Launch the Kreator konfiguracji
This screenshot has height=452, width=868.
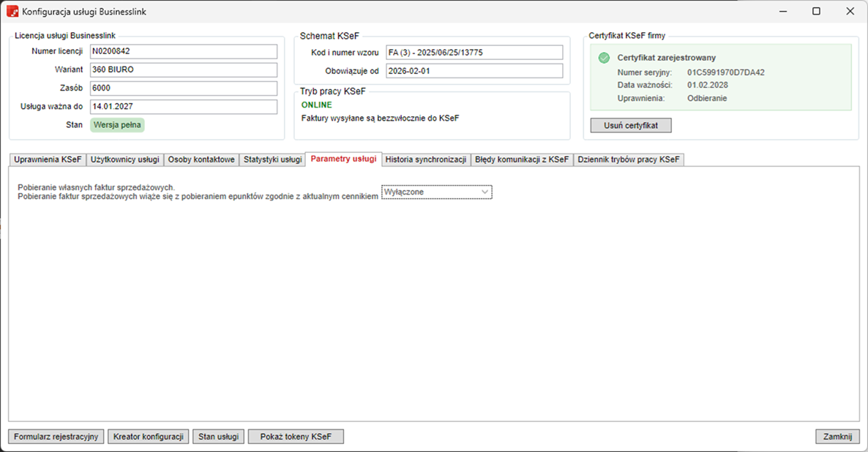pyautogui.click(x=149, y=437)
